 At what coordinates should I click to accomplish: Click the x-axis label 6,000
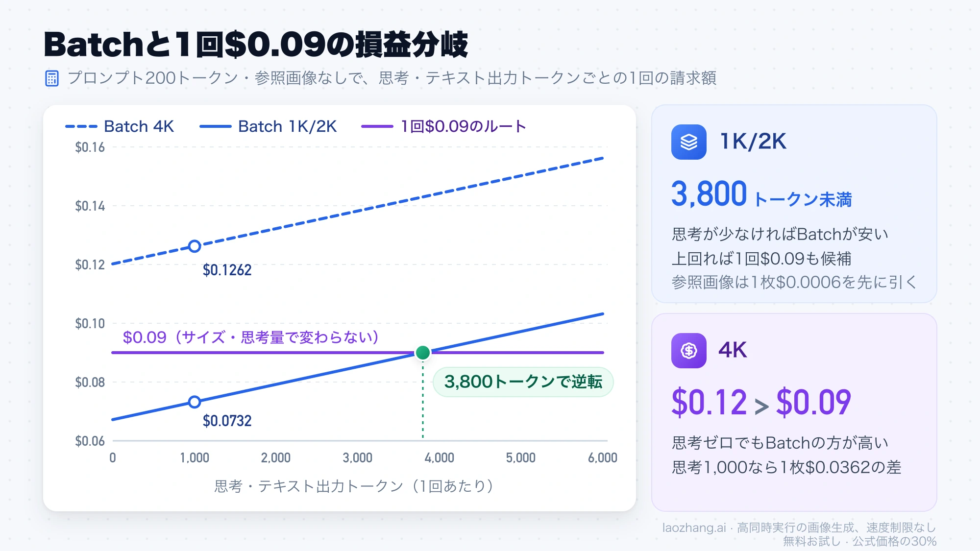point(603,458)
